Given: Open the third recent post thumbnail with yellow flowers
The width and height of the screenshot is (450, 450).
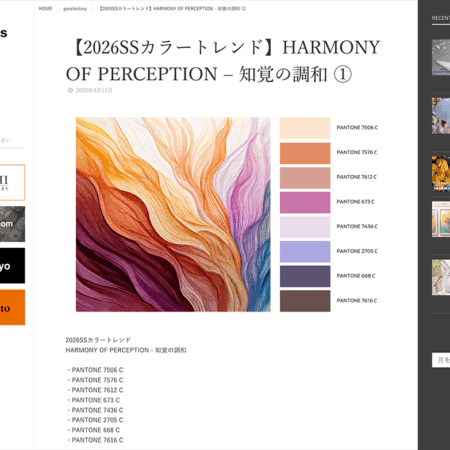Looking at the screenshot, I should coord(441,174).
